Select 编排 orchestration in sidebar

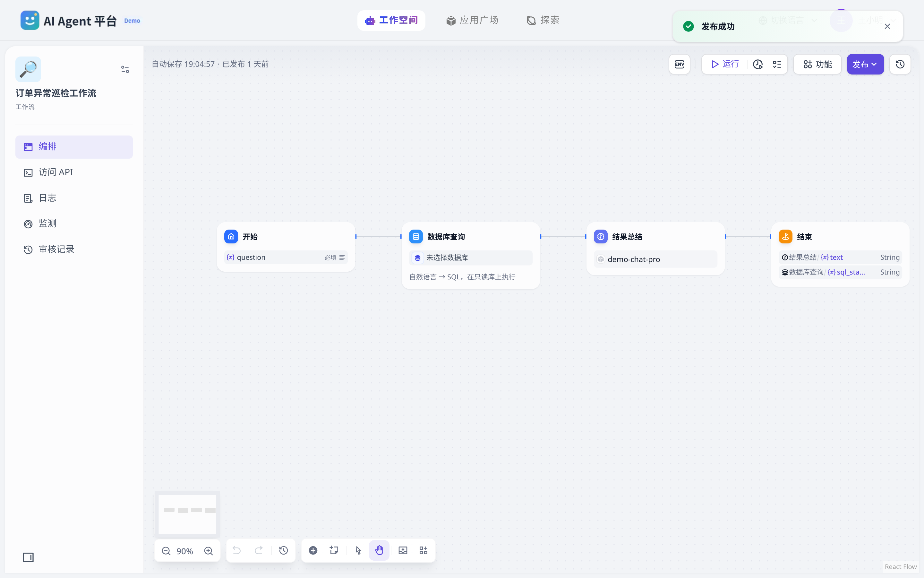pos(74,147)
